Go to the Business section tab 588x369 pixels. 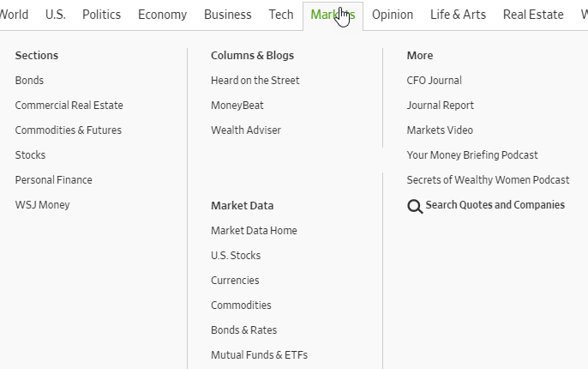228,15
